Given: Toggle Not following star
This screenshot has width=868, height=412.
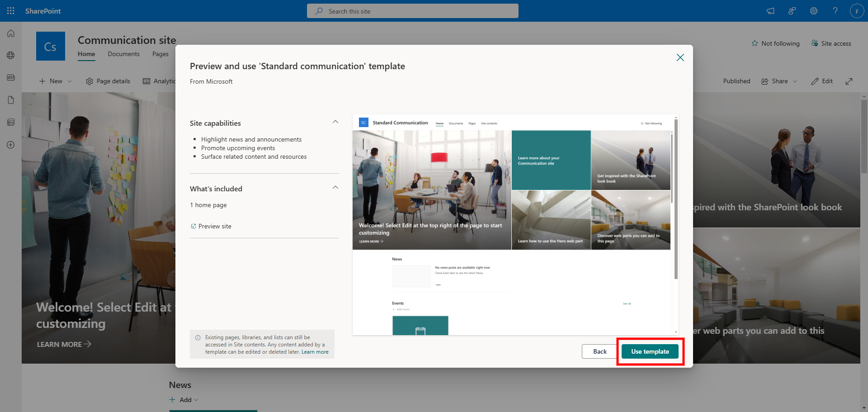Looking at the screenshot, I should point(775,43).
